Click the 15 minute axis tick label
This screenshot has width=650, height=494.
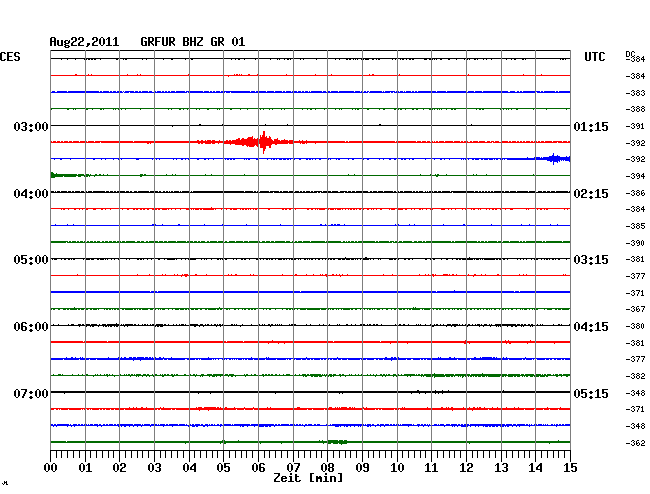click(x=570, y=468)
